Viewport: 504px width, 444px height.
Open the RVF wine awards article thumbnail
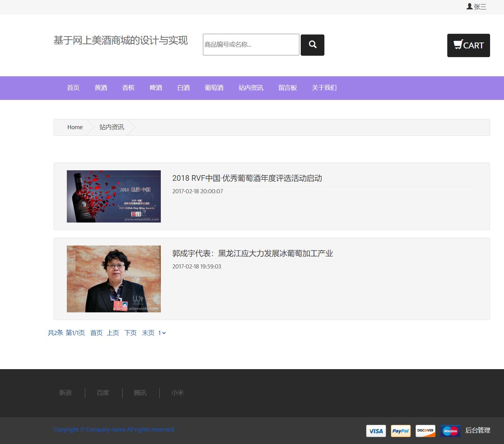(x=113, y=196)
